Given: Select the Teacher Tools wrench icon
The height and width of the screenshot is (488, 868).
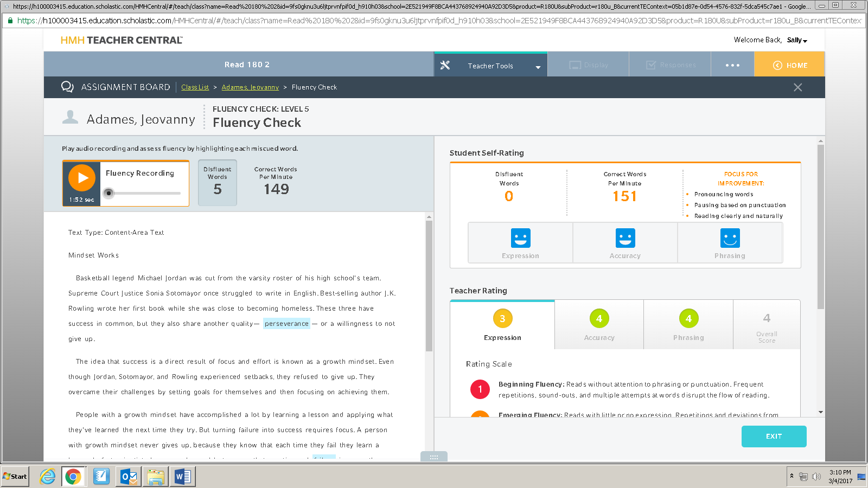Looking at the screenshot, I should point(446,65).
